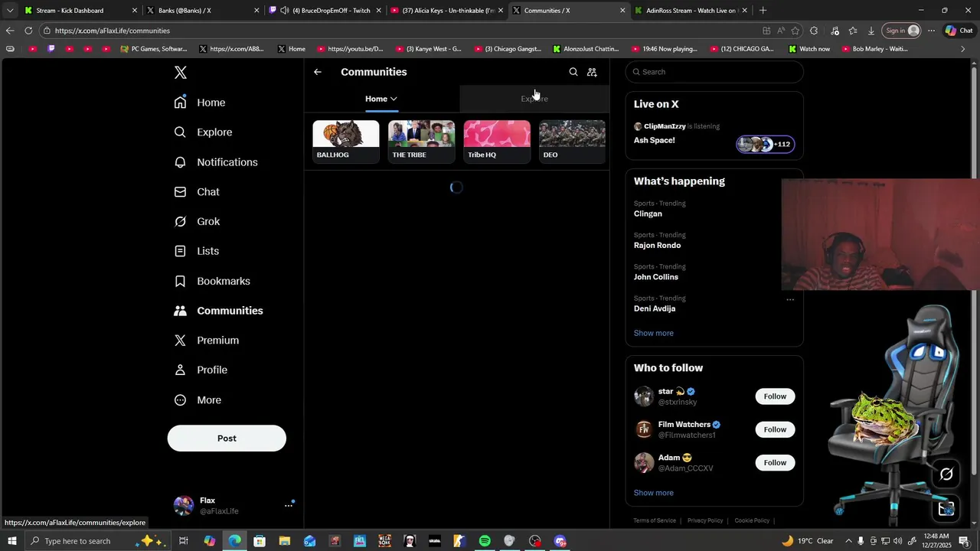Click the Grok floating button near the chair
Screen dimensions: 980x551
tap(946, 474)
